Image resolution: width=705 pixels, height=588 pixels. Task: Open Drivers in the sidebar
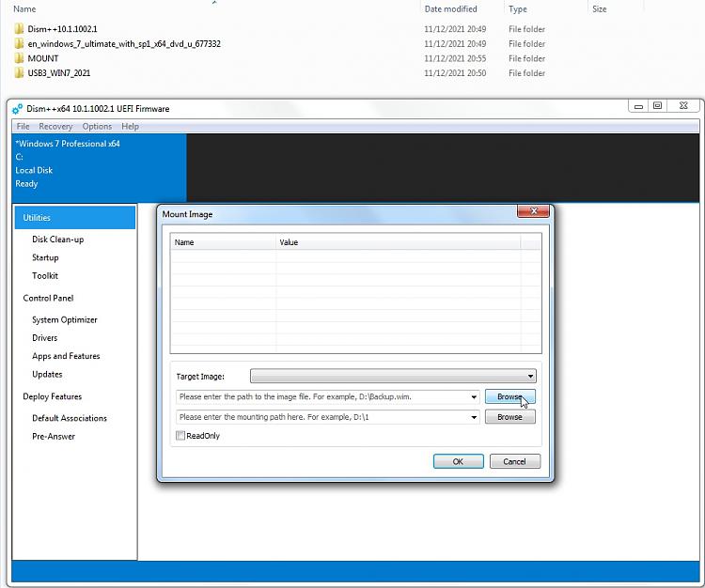pos(44,338)
